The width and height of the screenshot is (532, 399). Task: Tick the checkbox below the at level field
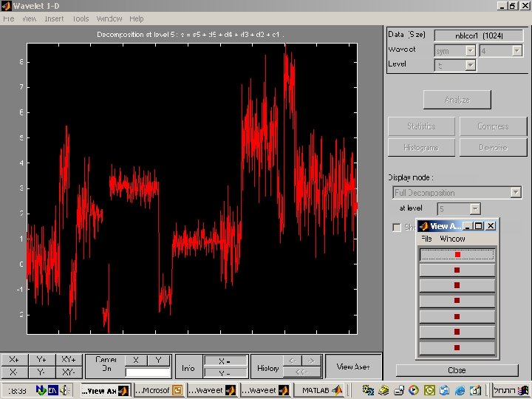pyautogui.click(x=397, y=228)
